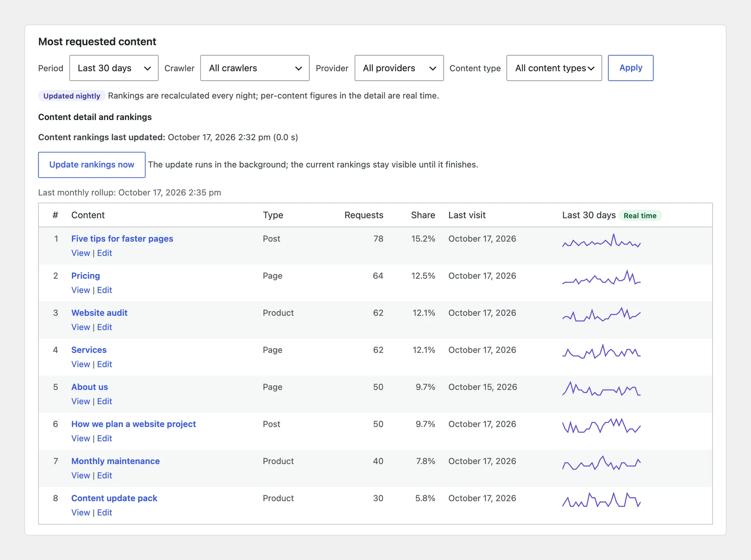Click the 15.2% share value
Viewport: 751px width, 560px height.
[x=423, y=239]
